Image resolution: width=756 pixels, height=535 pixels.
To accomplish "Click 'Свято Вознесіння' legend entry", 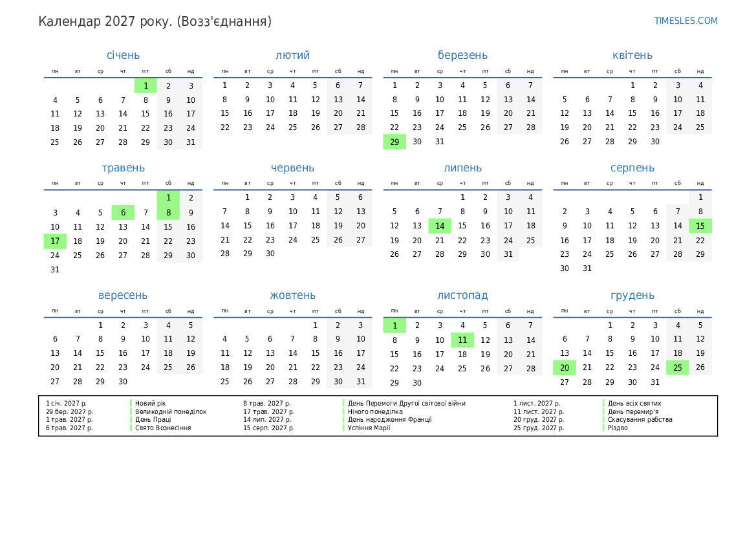I will tap(163, 428).
